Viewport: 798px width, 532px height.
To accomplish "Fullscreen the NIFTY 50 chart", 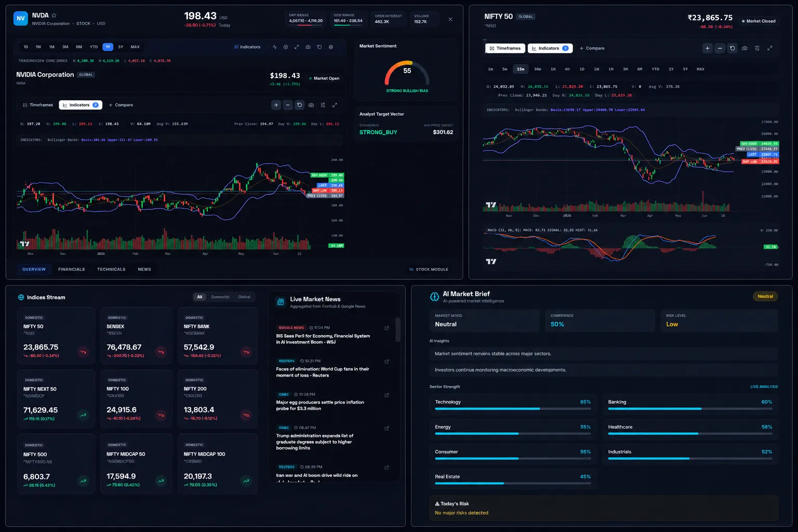I will click(770, 48).
